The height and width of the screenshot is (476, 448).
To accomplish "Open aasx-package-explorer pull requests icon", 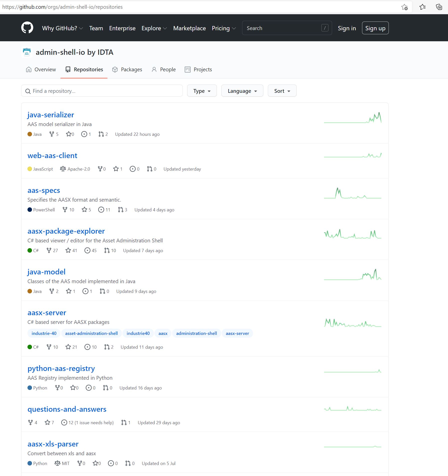I will [107, 251].
